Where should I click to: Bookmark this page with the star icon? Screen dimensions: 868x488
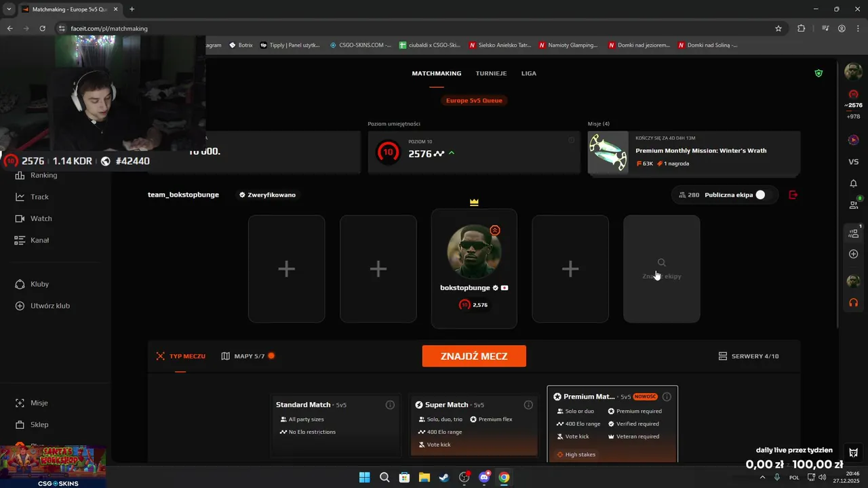(x=778, y=28)
